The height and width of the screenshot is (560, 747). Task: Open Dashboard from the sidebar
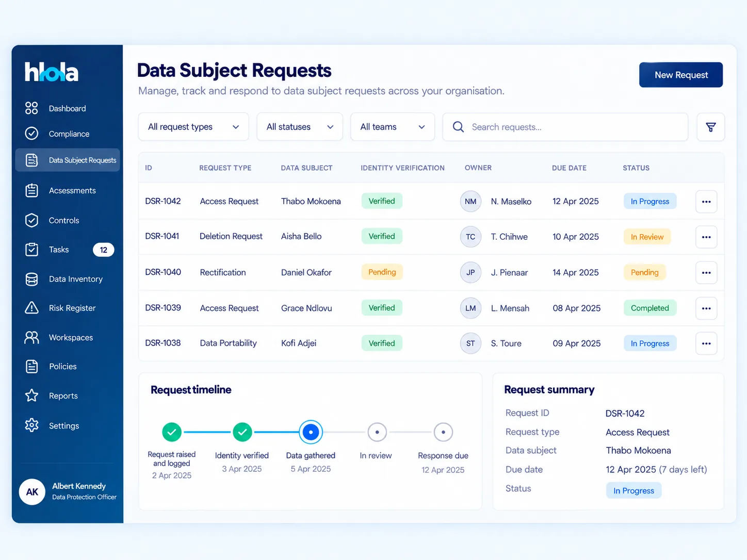tap(67, 108)
